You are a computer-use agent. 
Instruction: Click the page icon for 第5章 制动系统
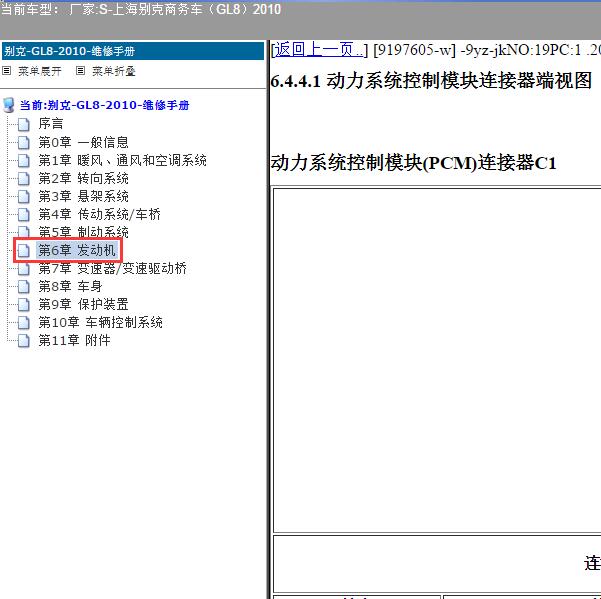pos(24,231)
